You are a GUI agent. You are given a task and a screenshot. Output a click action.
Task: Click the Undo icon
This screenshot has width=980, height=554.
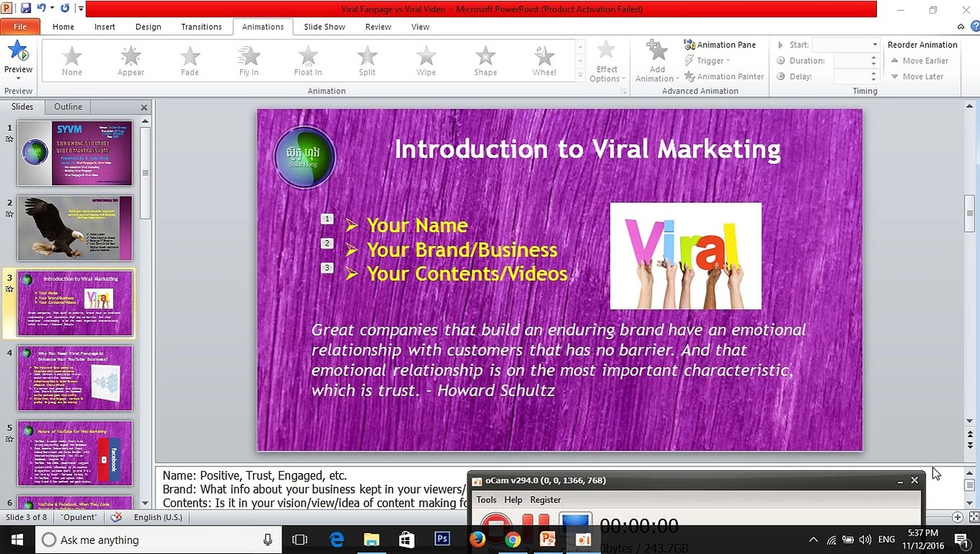point(42,8)
